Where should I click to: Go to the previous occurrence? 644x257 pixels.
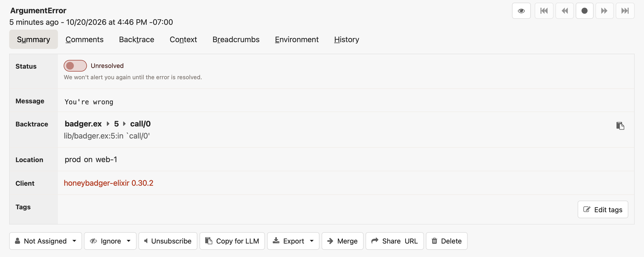coord(564,11)
